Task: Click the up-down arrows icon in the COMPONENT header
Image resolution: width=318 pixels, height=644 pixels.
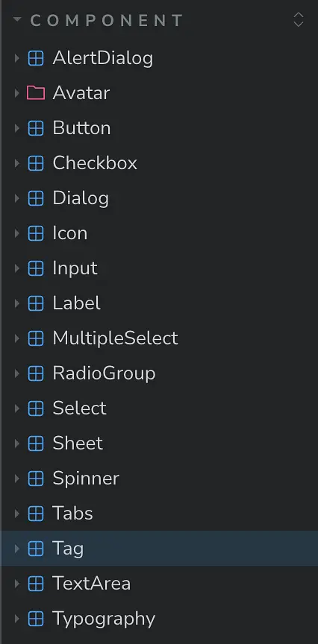Action: tap(299, 19)
